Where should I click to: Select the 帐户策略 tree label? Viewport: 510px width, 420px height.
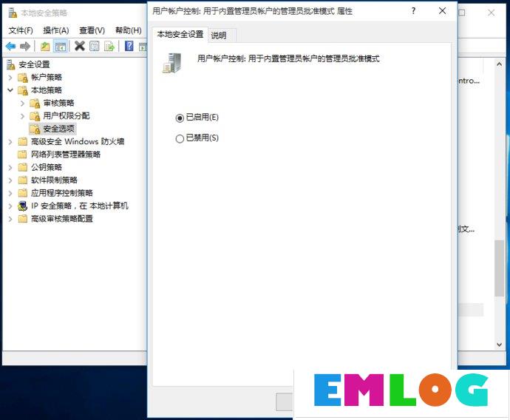click(x=46, y=78)
